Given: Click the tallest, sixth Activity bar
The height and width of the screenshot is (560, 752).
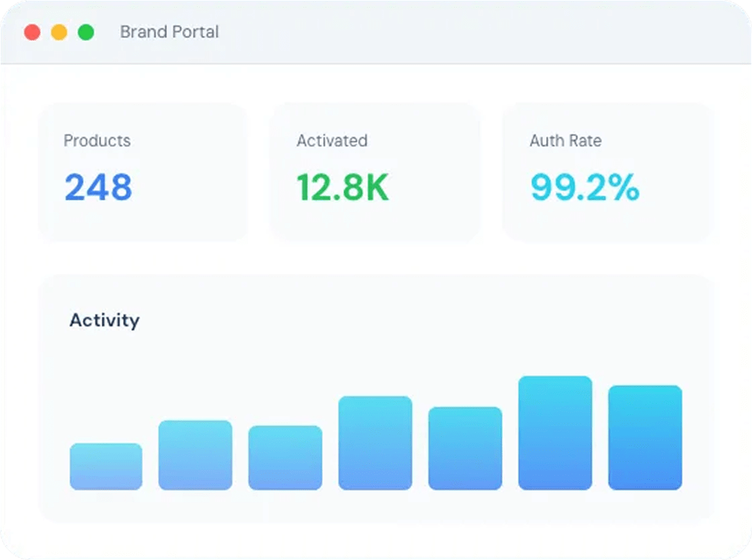Looking at the screenshot, I should (555, 433).
